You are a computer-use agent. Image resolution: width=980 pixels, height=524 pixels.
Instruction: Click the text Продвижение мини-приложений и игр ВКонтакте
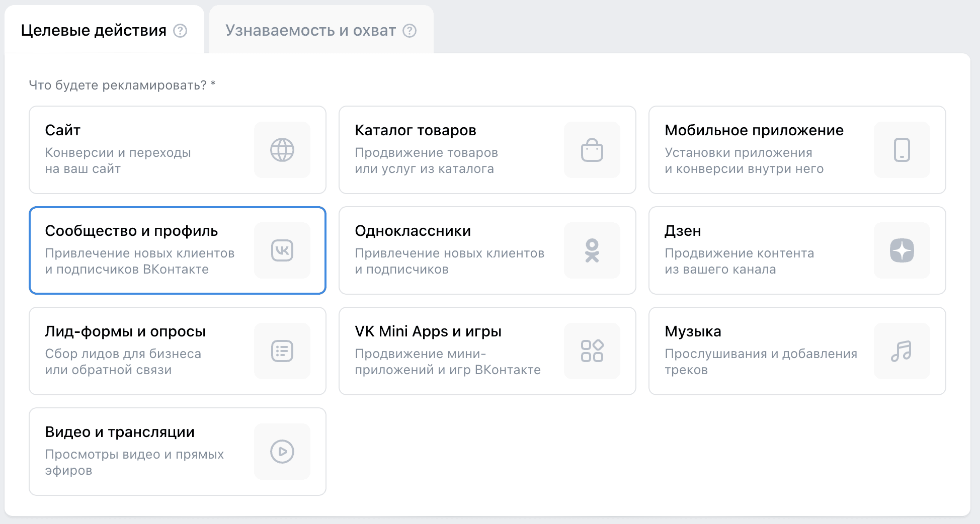448,362
